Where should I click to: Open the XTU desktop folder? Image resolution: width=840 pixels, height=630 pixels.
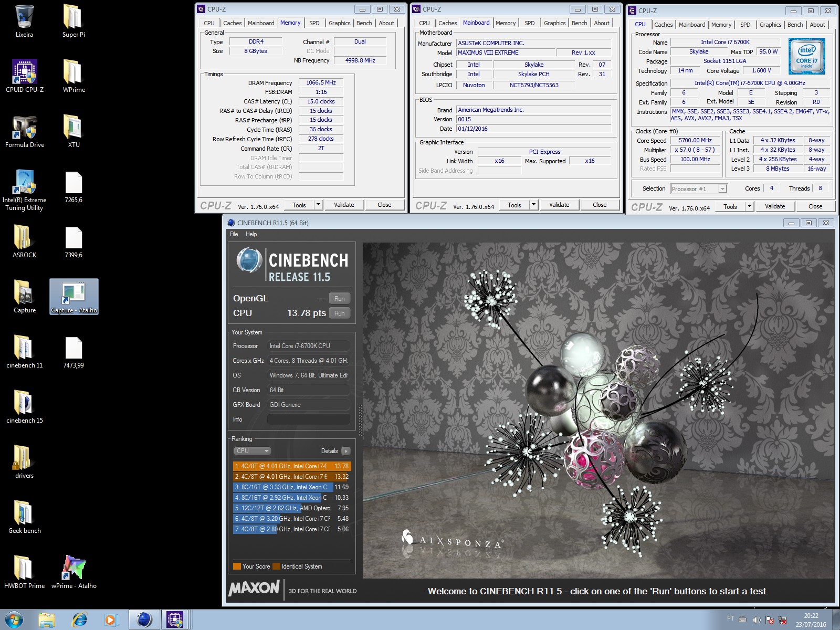pos(73,131)
